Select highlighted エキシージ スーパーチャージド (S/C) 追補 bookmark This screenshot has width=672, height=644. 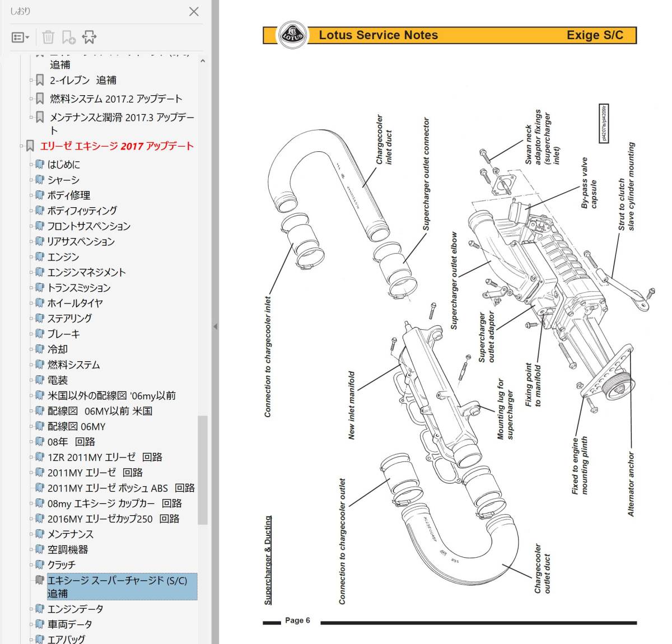[122, 586]
